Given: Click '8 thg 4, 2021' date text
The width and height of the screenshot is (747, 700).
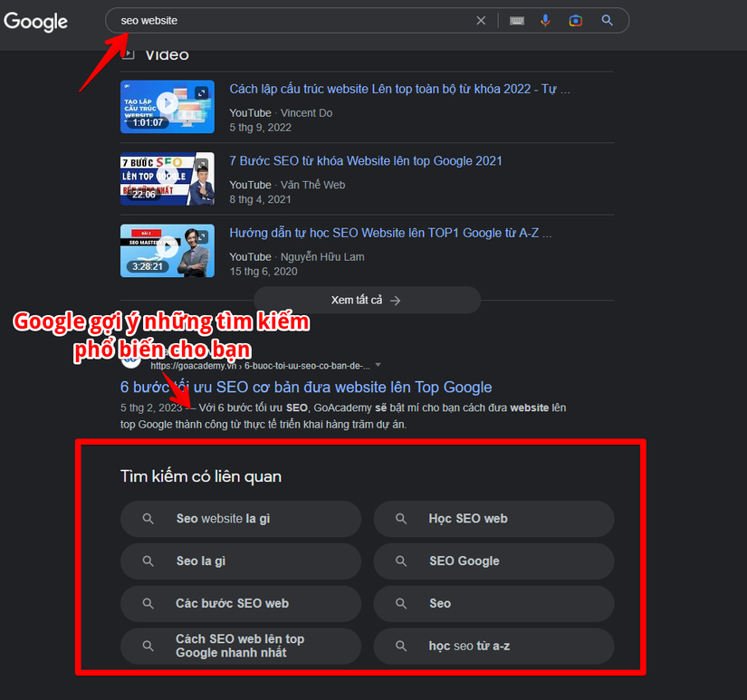Looking at the screenshot, I should [260, 199].
